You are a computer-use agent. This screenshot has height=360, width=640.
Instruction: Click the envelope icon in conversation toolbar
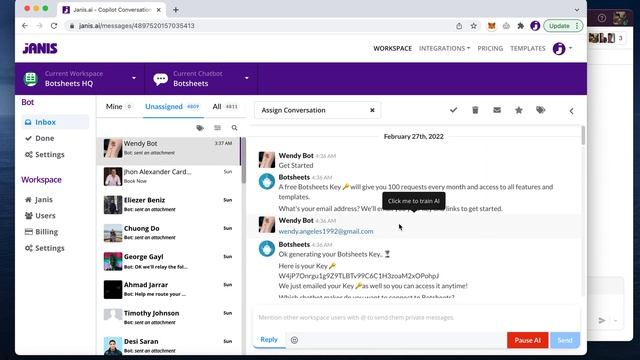(x=497, y=110)
